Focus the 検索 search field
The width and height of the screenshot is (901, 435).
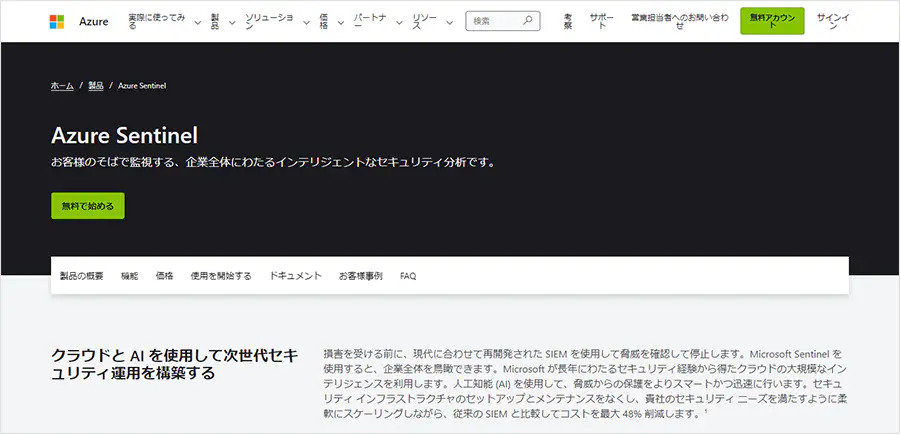point(503,21)
